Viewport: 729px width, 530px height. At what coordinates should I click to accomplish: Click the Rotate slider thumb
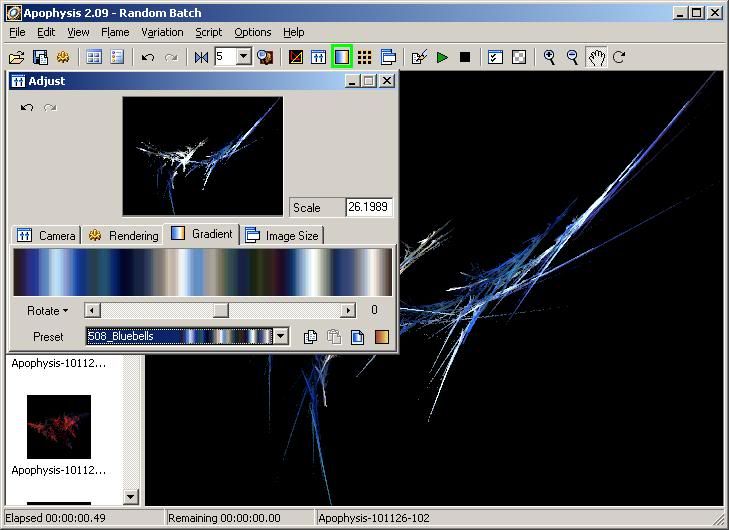click(x=220, y=311)
